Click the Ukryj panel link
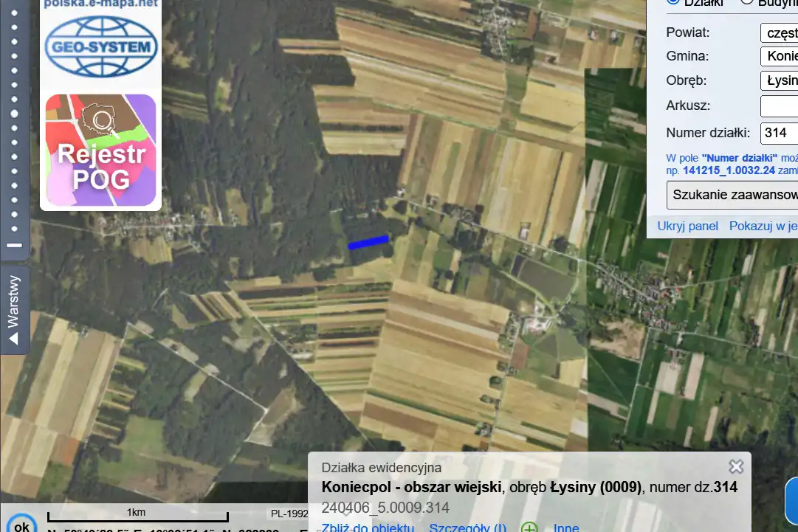798x532 pixels. pyautogui.click(x=687, y=226)
